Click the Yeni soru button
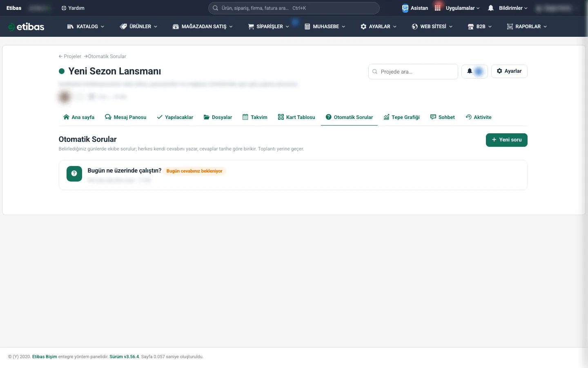 tap(506, 140)
